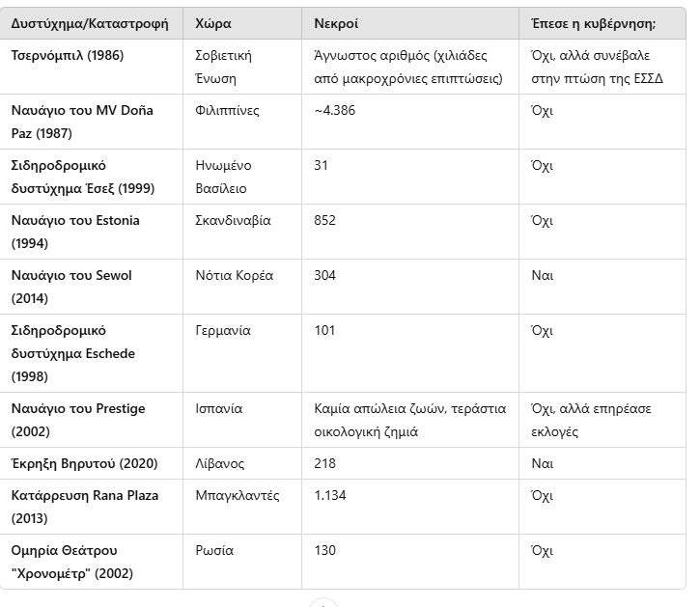The width and height of the screenshot is (700, 607).
Task: Select the 'Δυστύχημα/Καταστροφή' column header
Action: [90, 24]
